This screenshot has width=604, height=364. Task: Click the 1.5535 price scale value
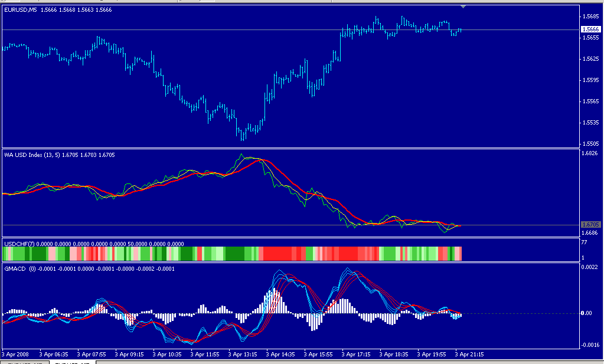591,122
